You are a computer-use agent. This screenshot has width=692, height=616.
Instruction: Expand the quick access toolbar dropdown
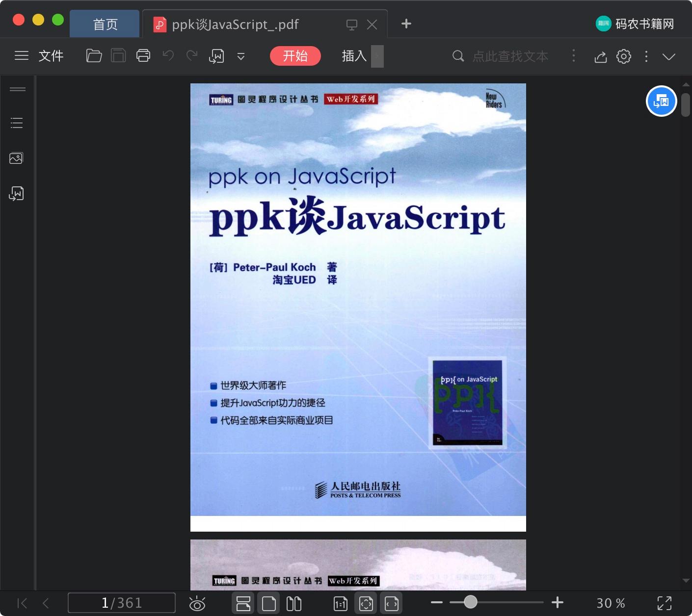(x=241, y=56)
